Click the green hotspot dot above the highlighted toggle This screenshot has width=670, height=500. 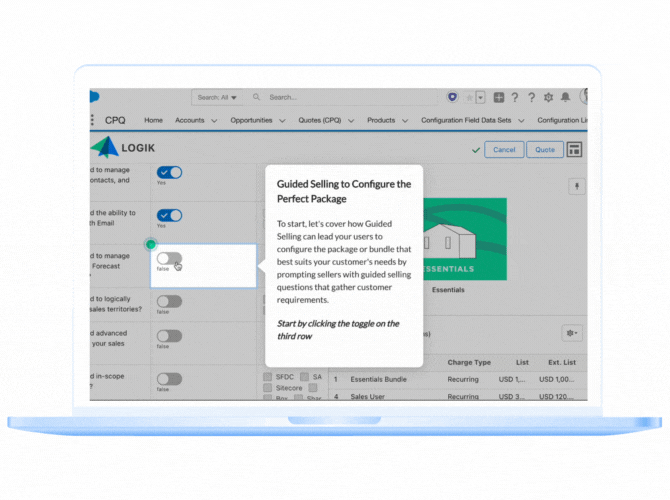click(x=150, y=244)
